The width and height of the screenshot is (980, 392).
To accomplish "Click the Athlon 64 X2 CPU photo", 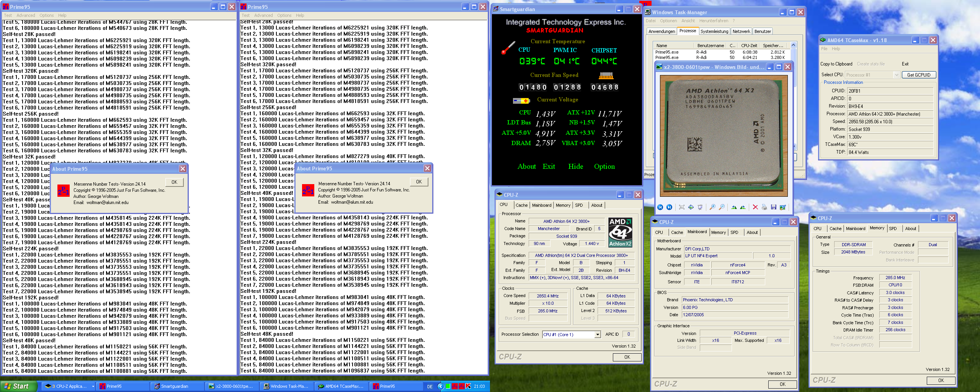I will 724,136.
